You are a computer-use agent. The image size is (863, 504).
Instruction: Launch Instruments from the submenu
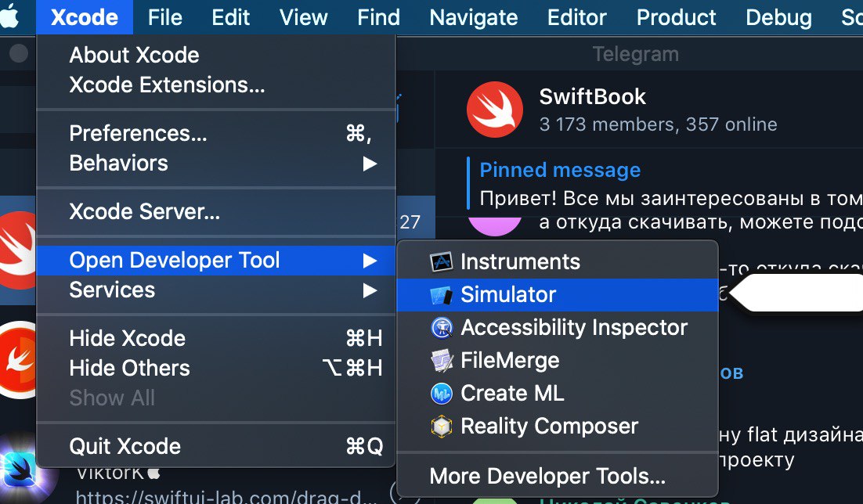558,262
